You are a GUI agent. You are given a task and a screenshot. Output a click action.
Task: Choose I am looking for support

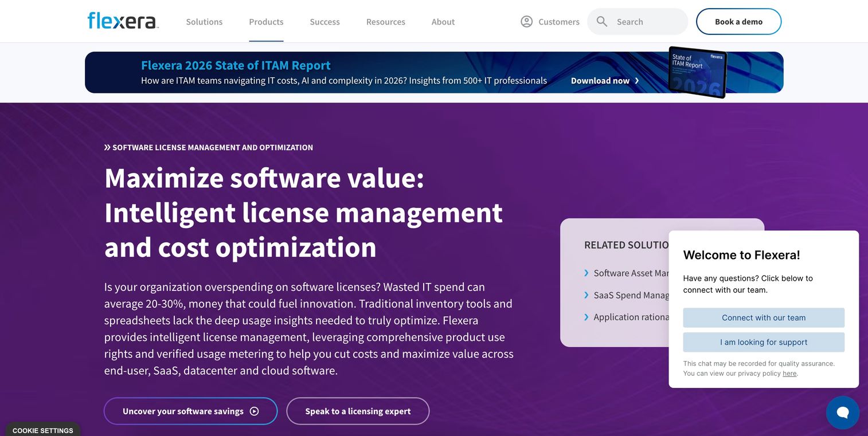click(764, 342)
